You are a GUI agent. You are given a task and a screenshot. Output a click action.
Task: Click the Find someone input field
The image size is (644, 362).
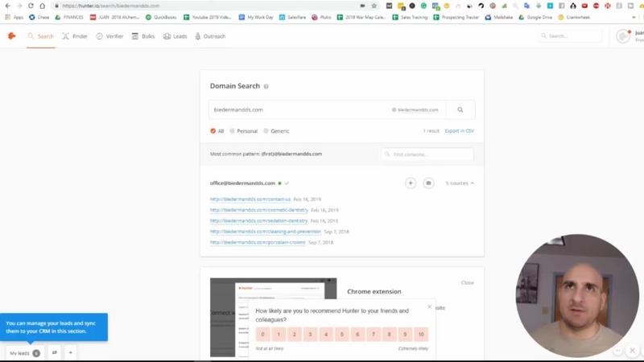point(427,154)
